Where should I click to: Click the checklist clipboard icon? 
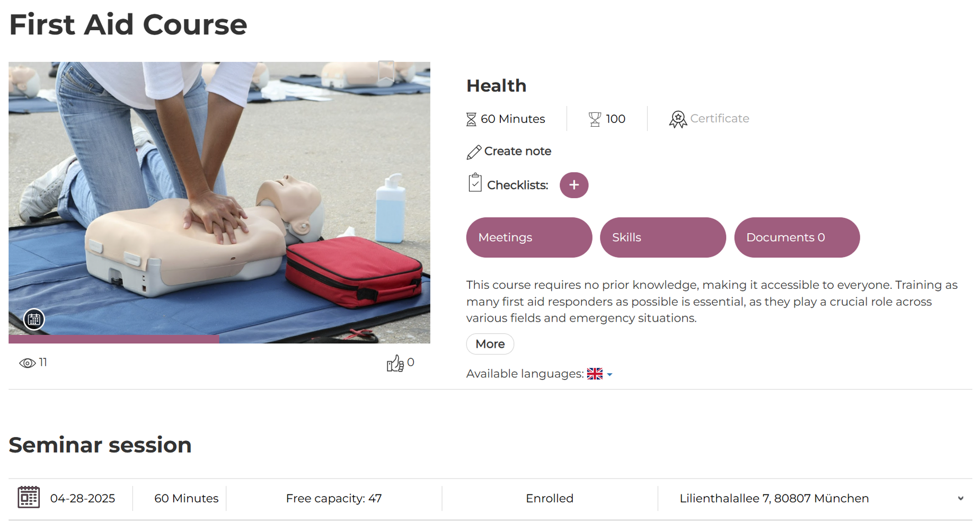(x=475, y=183)
